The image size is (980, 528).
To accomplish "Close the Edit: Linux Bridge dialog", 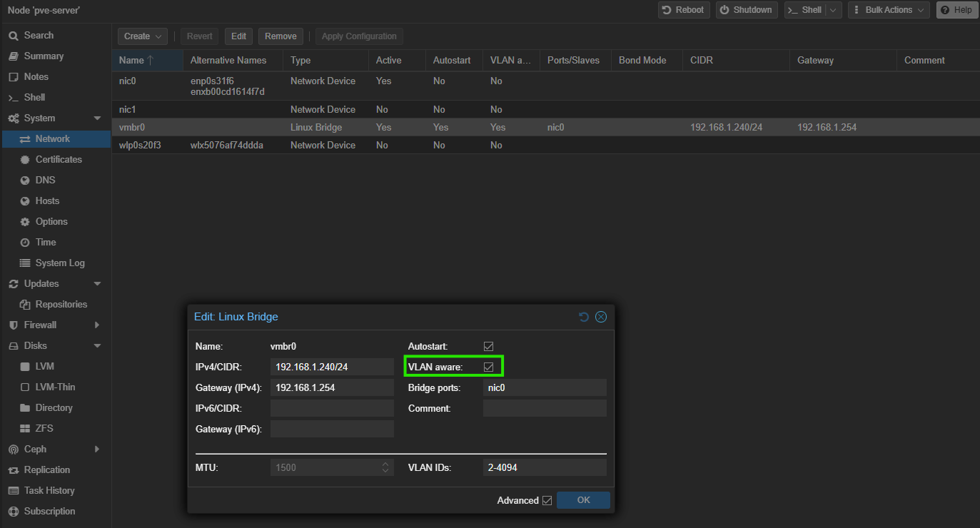I will point(601,317).
